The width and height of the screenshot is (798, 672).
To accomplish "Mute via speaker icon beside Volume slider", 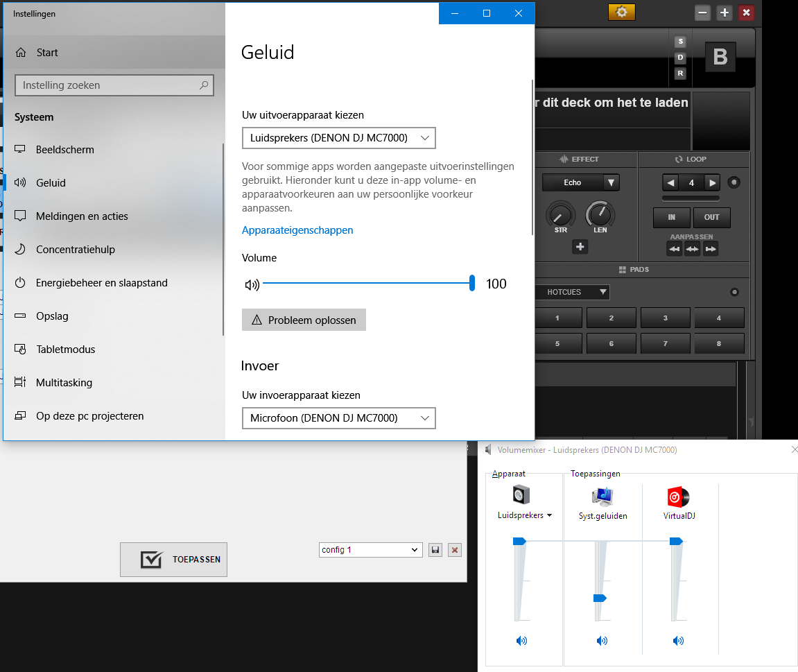I will click(252, 284).
